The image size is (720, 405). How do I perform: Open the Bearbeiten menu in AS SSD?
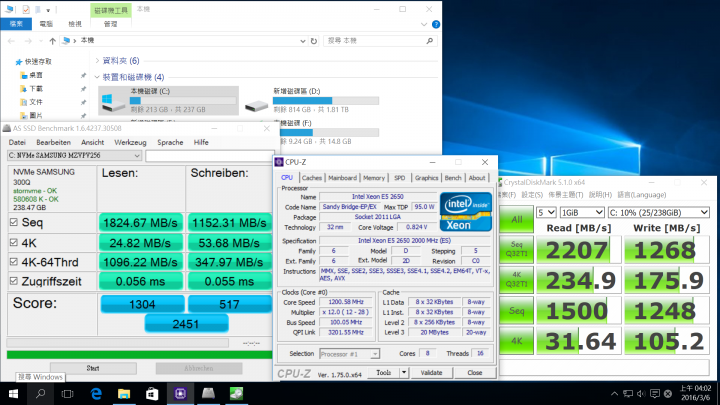[x=53, y=142]
